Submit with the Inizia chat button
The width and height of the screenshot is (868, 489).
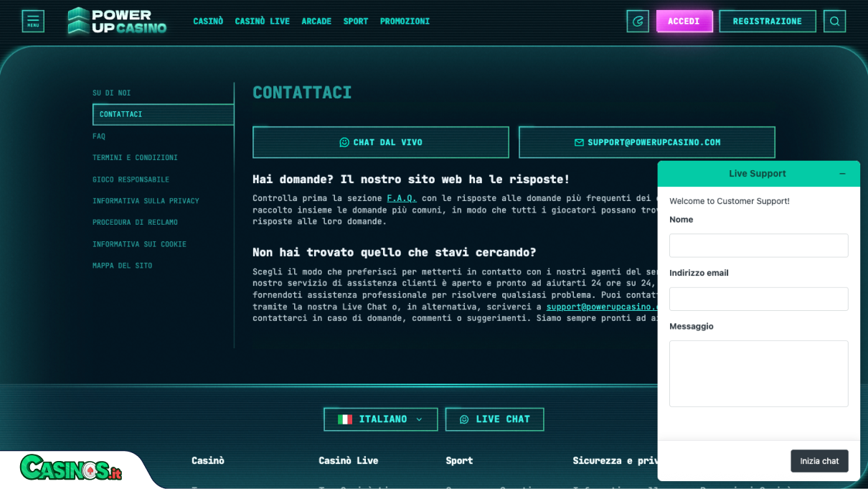pos(819,461)
